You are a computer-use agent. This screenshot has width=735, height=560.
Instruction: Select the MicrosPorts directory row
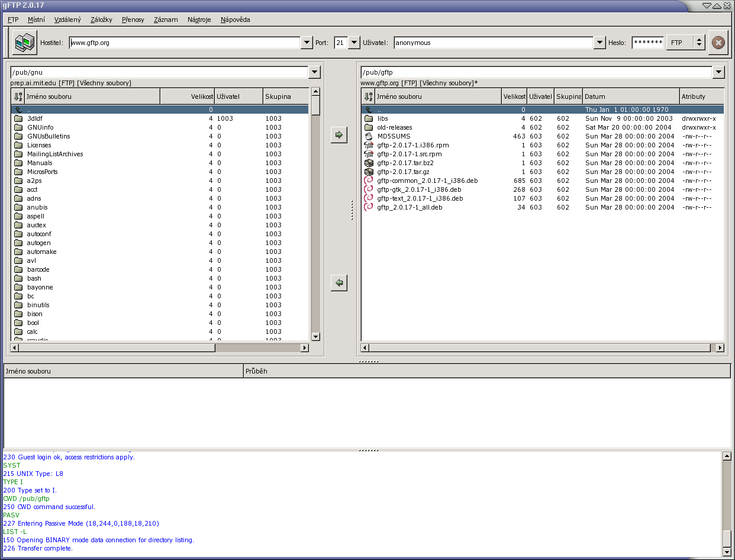pyautogui.click(x=160, y=172)
